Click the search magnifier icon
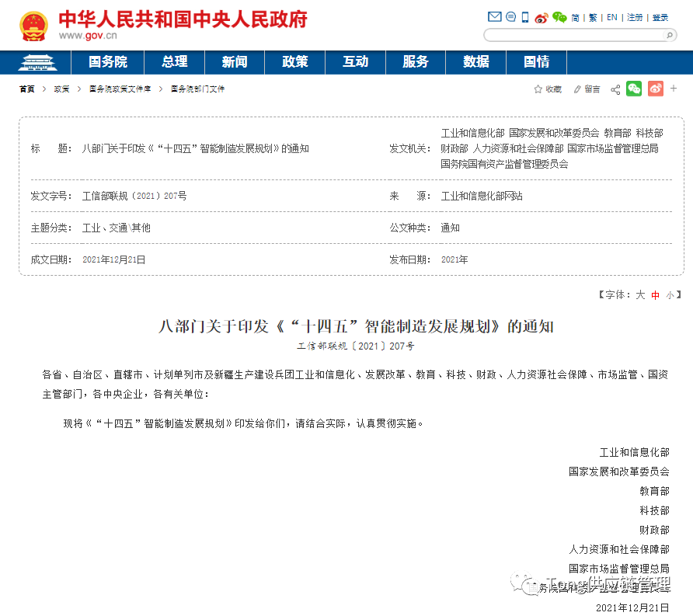693x616 pixels. [x=669, y=35]
